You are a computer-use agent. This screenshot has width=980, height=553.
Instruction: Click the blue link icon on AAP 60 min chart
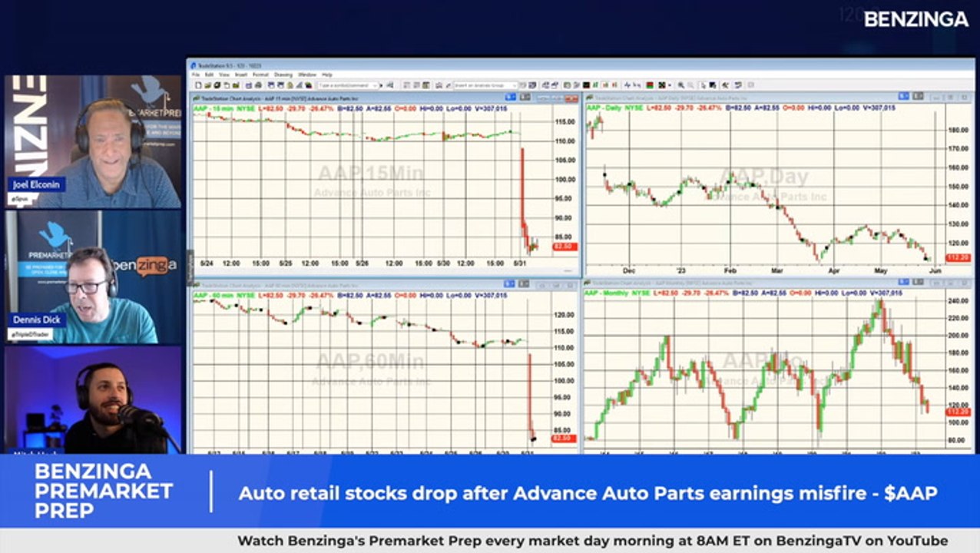(510, 283)
